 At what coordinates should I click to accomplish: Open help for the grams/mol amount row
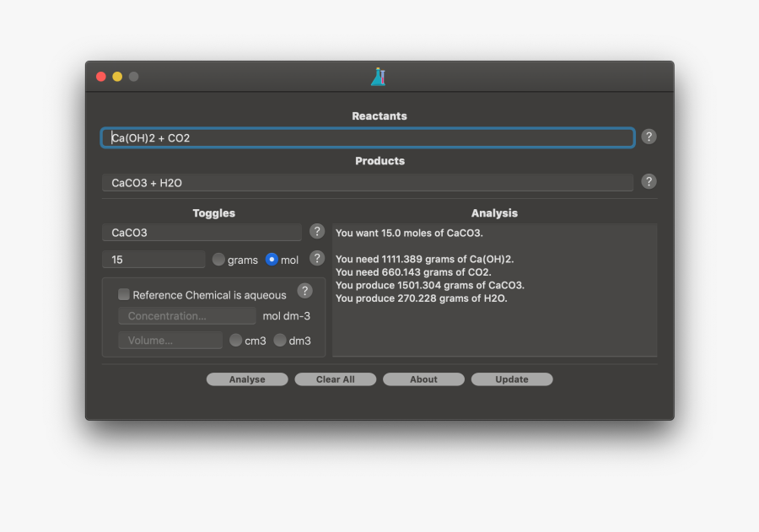tap(316, 258)
